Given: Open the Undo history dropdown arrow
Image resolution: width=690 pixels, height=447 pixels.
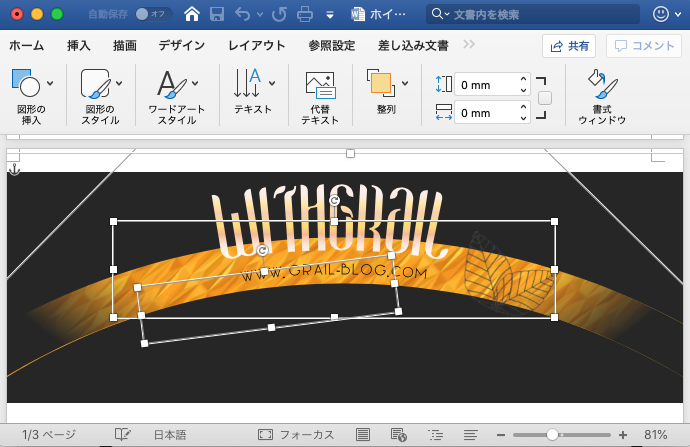Looking at the screenshot, I should (x=260, y=15).
